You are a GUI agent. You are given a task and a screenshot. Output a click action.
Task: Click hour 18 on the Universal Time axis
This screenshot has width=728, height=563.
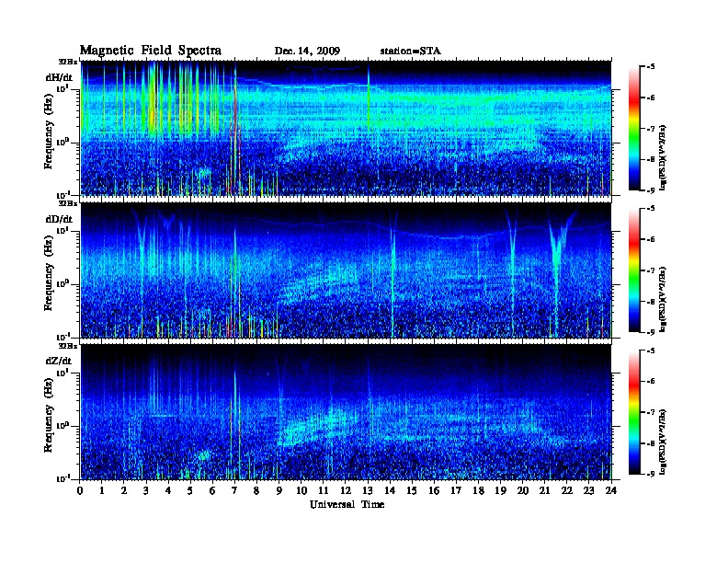[478, 490]
